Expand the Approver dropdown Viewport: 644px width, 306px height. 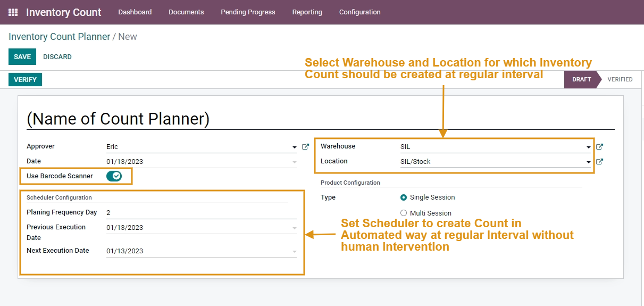[x=295, y=147]
